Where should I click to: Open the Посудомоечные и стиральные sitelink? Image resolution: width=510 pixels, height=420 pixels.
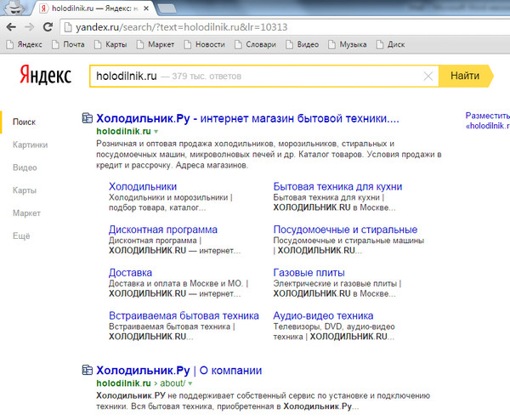[x=345, y=230]
